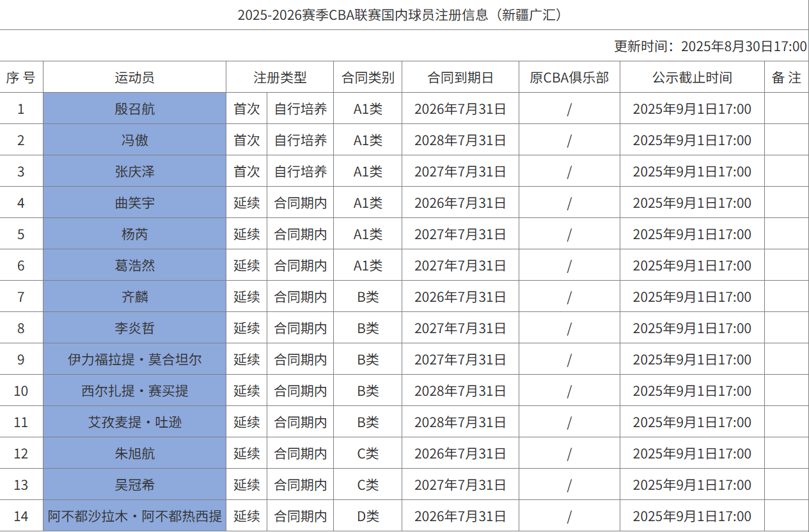Select the D类 contract category cell
Viewport: 809px width, 532px height.
point(368,516)
